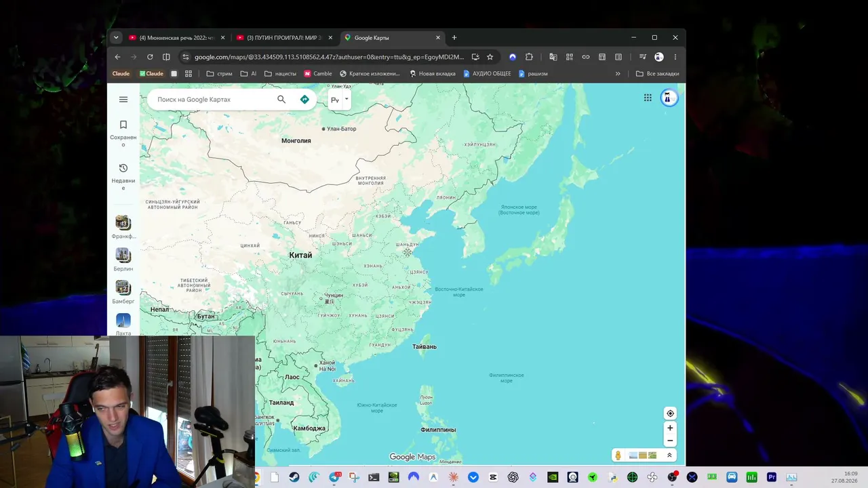Close the 'Google Карты' tab

coord(438,38)
